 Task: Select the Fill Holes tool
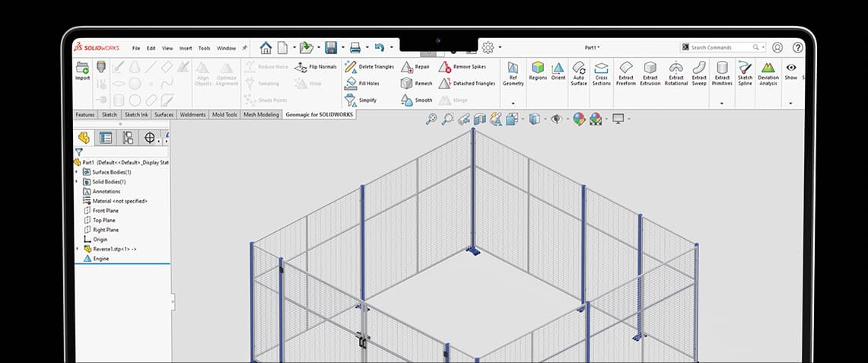click(362, 84)
